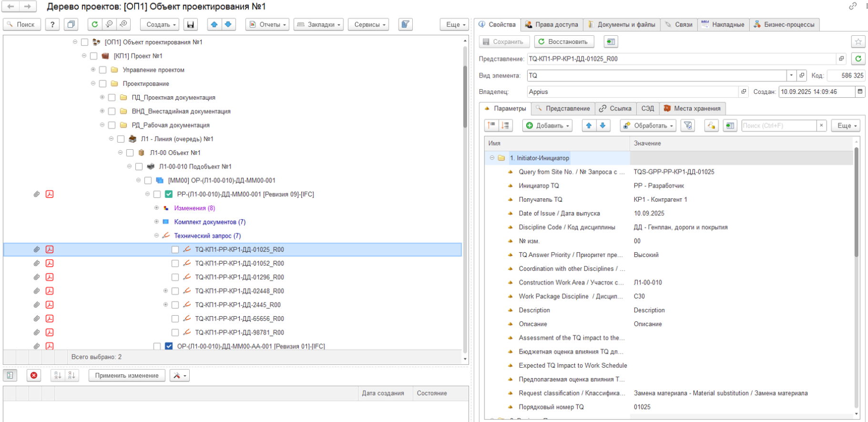
Task: Open the Места хранения tab
Action: coord(692,109)
